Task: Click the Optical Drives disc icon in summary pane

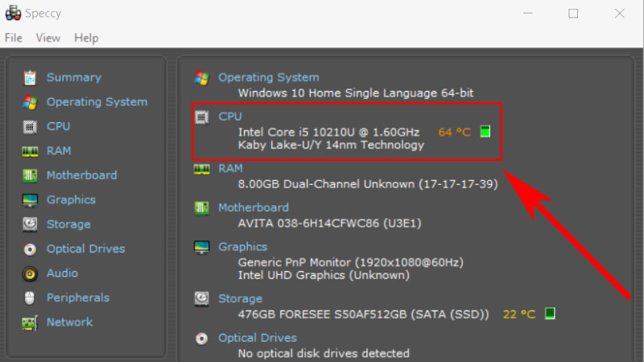Action: pyautogui.click(x=201, y=339)
